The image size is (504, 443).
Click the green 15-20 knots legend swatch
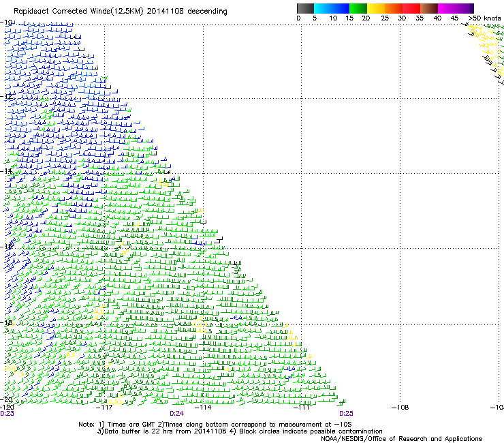coord(358,8)
